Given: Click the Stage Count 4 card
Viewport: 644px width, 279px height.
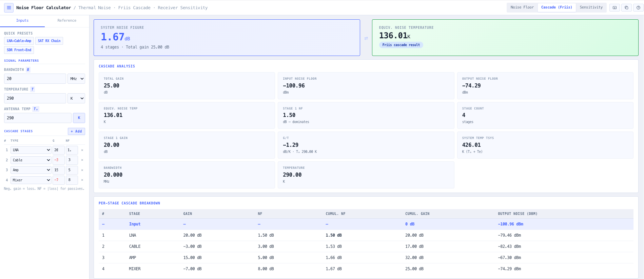Looking at the screenshot, I should pyautogui.click(x=545, y=115).
